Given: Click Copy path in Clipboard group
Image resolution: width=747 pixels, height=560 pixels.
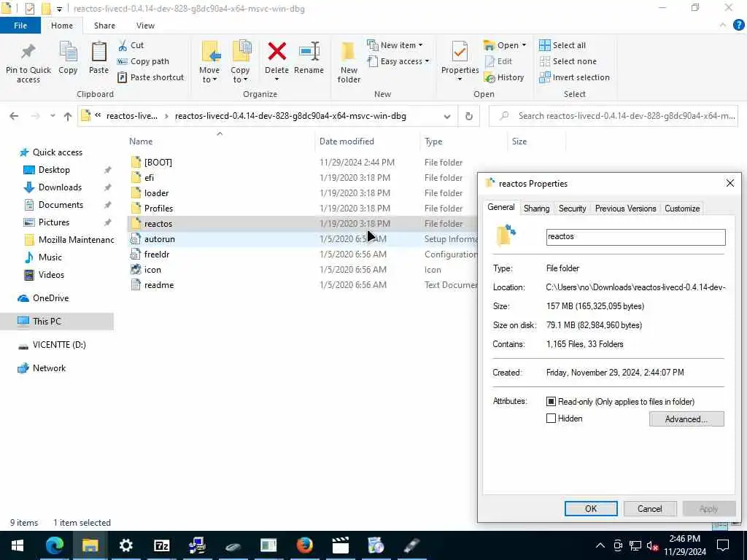Looking at the screenshot, I should (x=143, y=61).
